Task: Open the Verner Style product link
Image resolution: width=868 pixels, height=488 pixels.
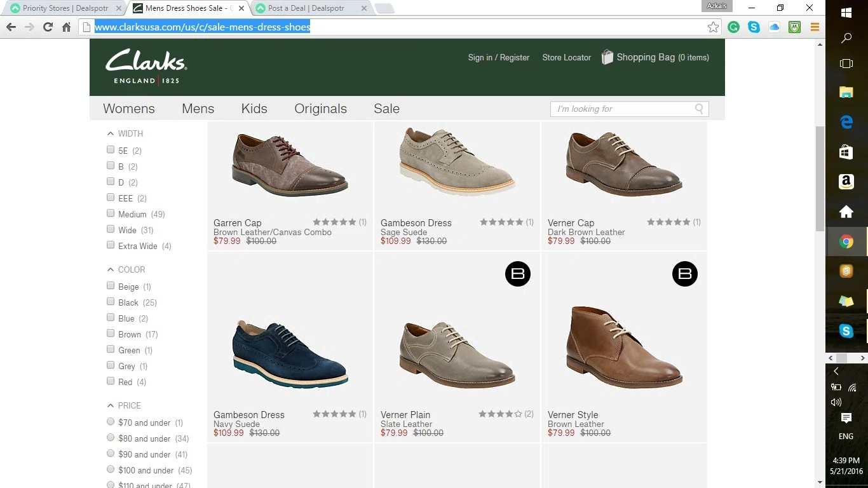Action: (573, 415)
